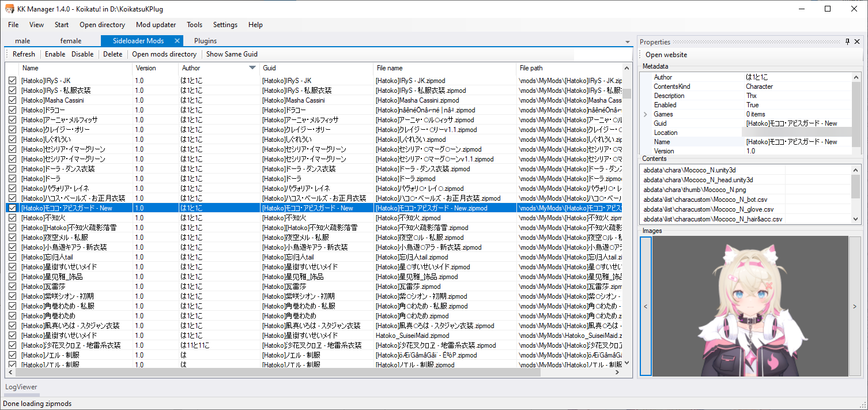Open the Help menu
This screenshot has width=868, height=410.
pyautogui.click(x=255, y=25)
